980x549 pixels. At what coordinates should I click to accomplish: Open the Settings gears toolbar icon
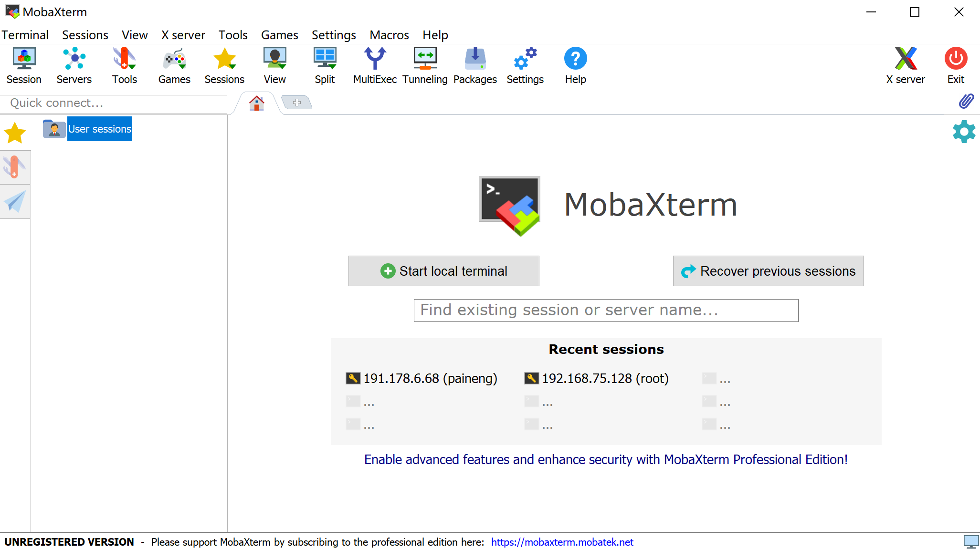(525, 66)
